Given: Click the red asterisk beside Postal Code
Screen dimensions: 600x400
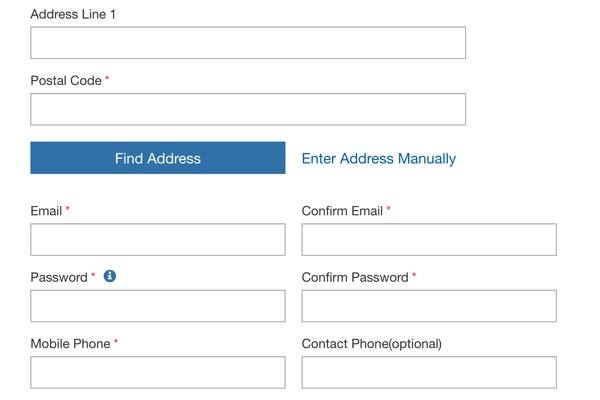Looking at the screenshot, I should [107, 78].
